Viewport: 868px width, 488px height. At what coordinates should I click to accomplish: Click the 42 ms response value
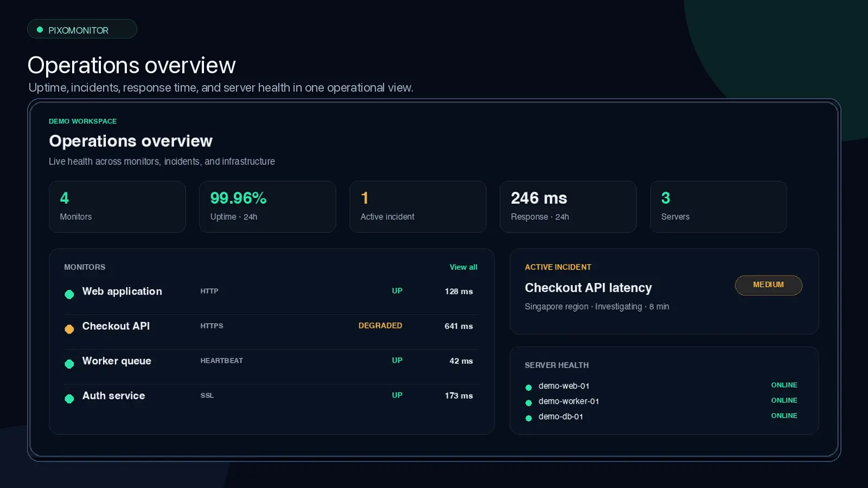[x=461, y=361]
